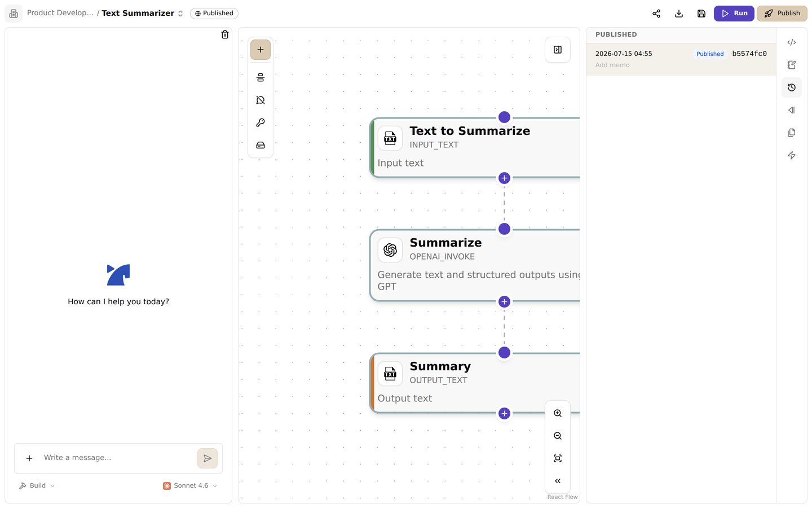Select the 2026-07-15 04:55 published version
812x508 pixels.
[681, 59]
